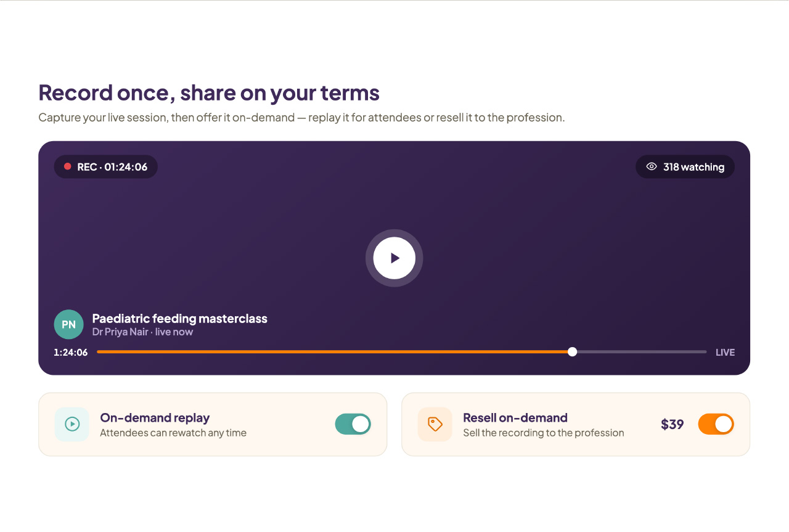
Task: Click the 1:24:06 elapsed time label
Action: [71, 353]
